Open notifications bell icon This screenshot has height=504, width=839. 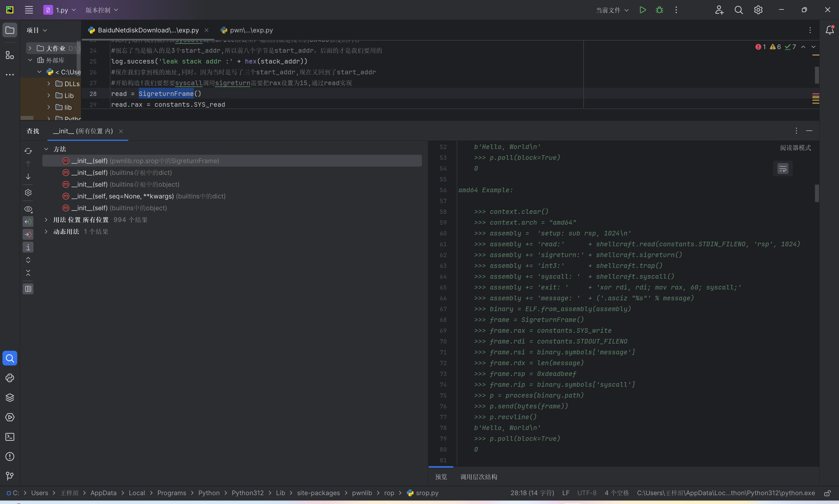(x=829, y=30)
